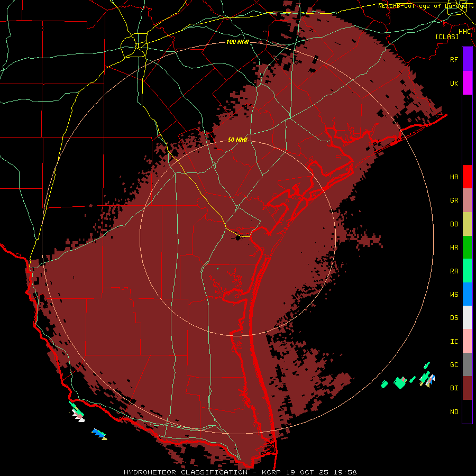Click the HA red legend swatch
This screenshot has height=476, width=476.
click(x=467, y=177)
